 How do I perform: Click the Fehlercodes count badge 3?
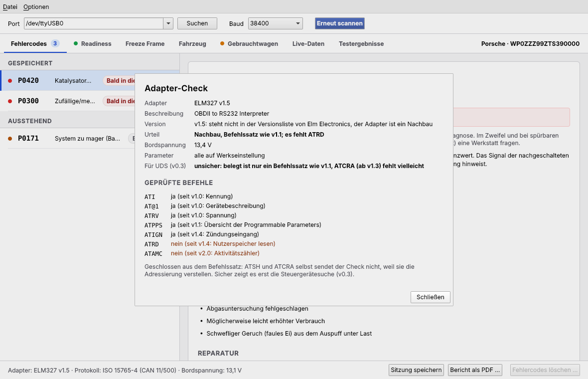[55, 43]
